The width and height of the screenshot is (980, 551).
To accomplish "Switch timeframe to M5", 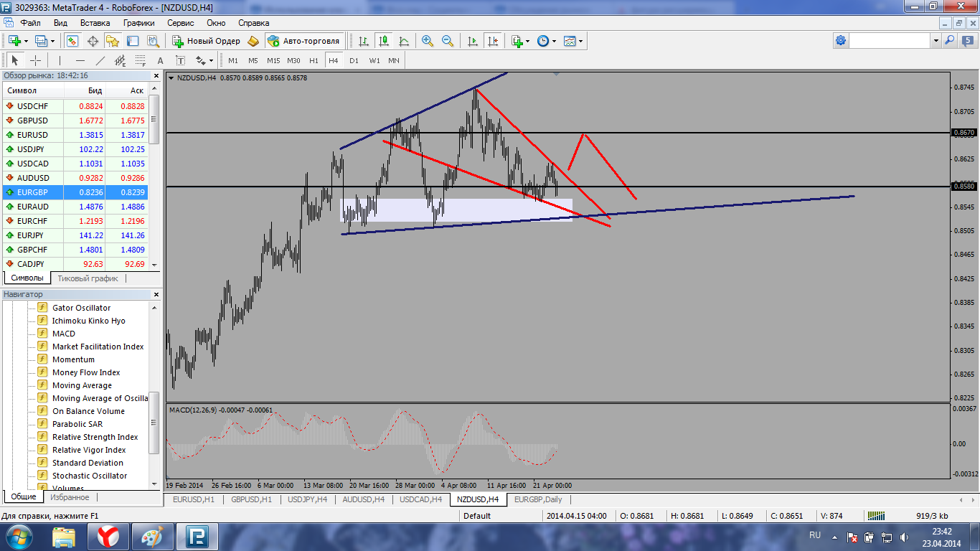I will pos(253,60).
